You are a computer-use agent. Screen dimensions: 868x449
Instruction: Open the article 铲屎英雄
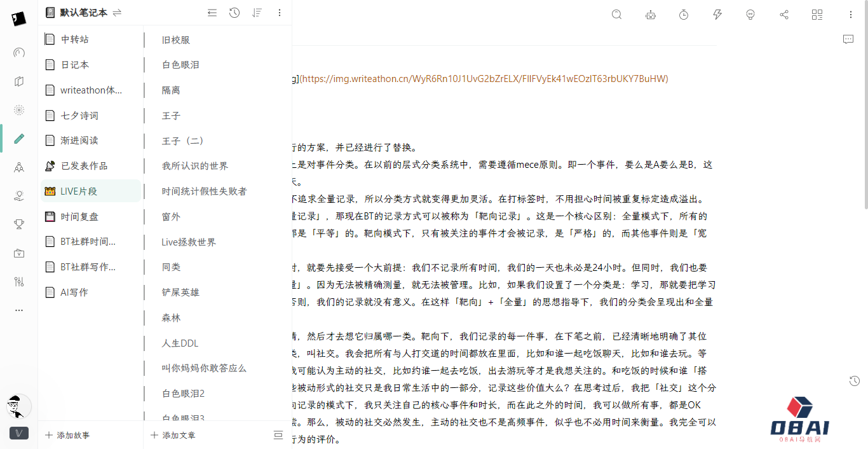(180, 293)
